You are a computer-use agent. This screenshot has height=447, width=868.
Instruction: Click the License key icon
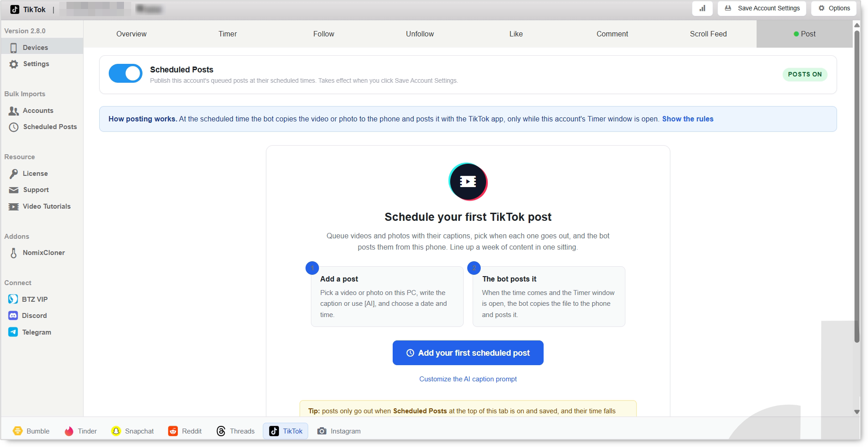[14, 174]
